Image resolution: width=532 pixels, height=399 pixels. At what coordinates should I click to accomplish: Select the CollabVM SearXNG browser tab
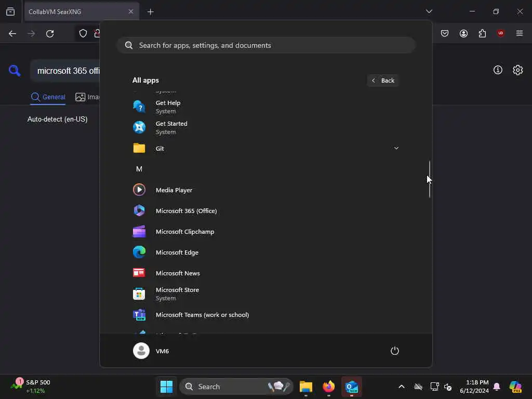coord(82,12)
